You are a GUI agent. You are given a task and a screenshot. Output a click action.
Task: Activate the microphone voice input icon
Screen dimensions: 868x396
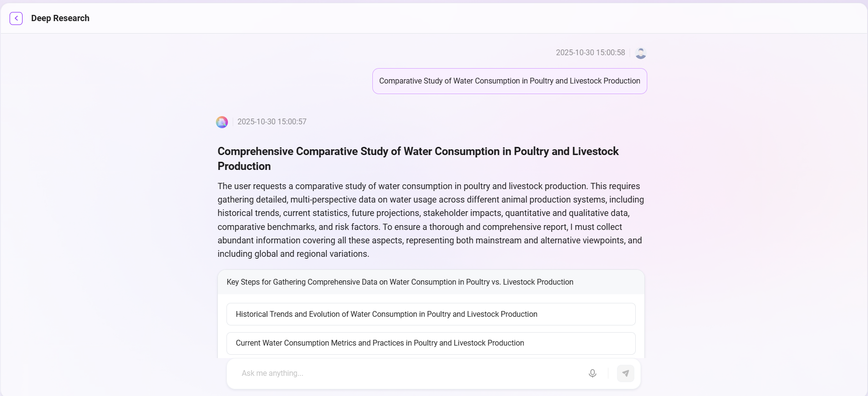pos(592,373)
